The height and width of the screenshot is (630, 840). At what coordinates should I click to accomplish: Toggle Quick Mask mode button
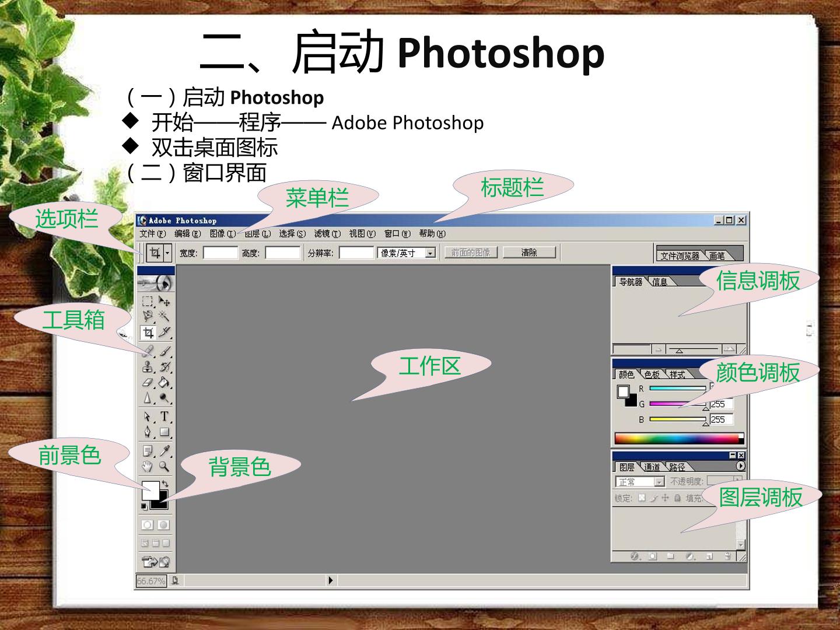tap(164, 525)
